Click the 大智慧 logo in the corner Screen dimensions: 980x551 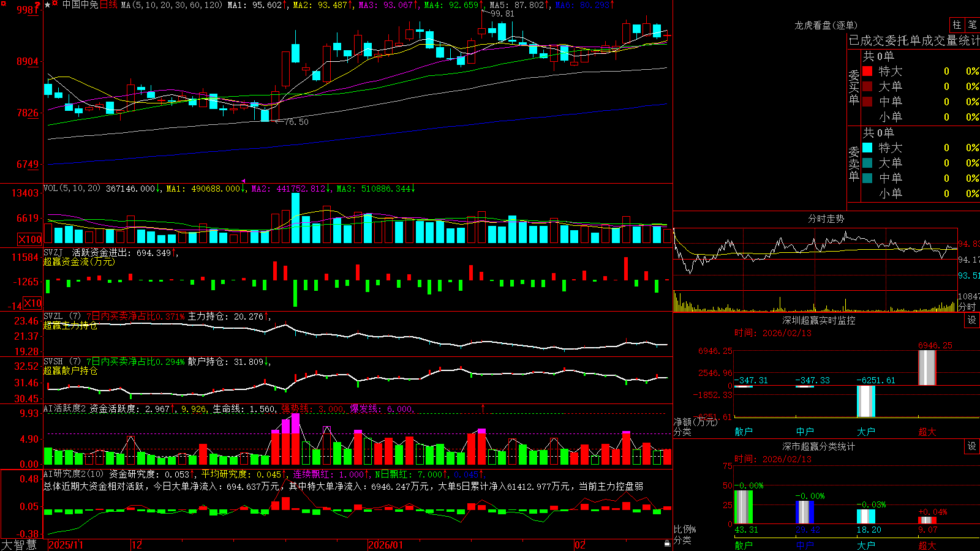tap(19, 545)
